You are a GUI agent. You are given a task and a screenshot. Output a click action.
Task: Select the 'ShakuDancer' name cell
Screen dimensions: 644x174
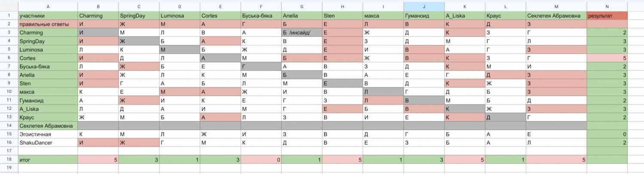[x=48, y=143]
